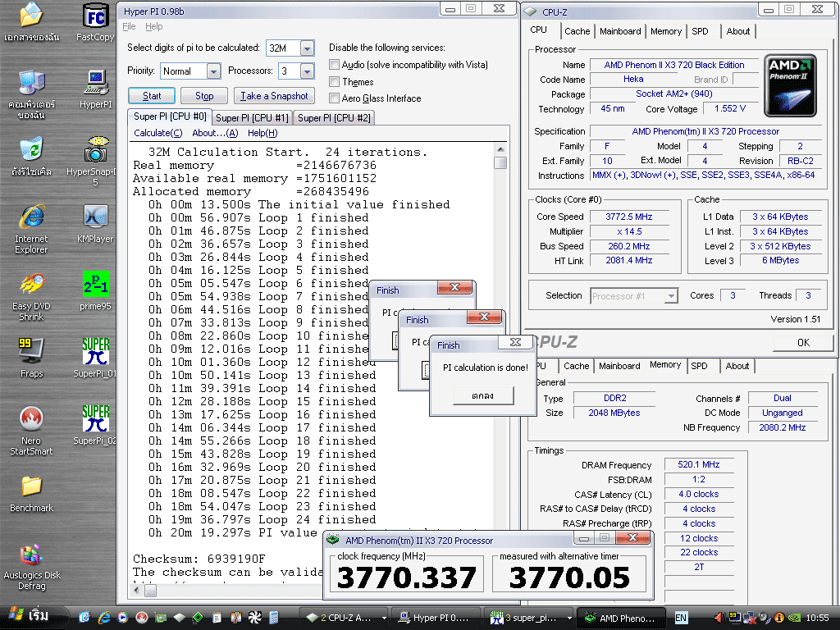The width and height of the screenshot is (840, 630).
Task: Toggle the Themes checkbox
Action: [335, 81]
